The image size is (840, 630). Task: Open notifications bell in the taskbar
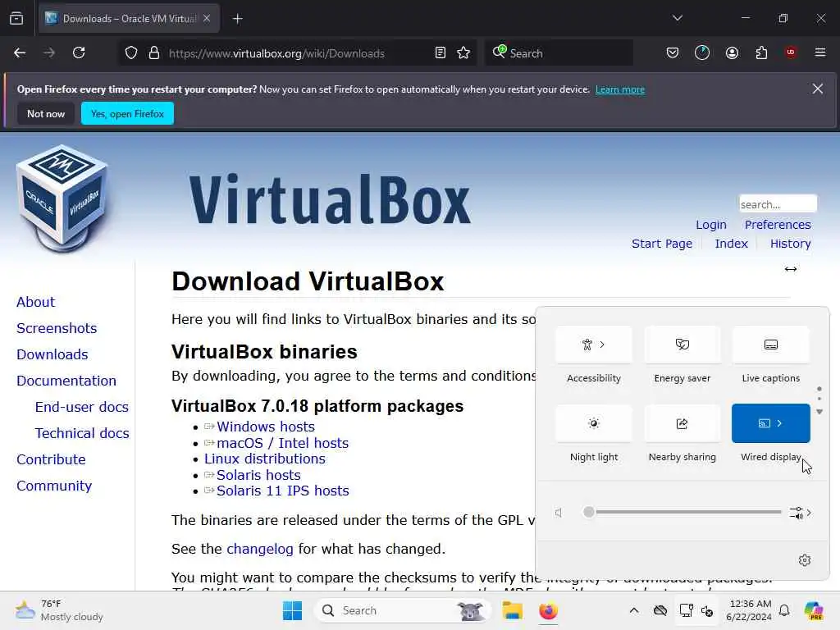(x=784, y=610)
